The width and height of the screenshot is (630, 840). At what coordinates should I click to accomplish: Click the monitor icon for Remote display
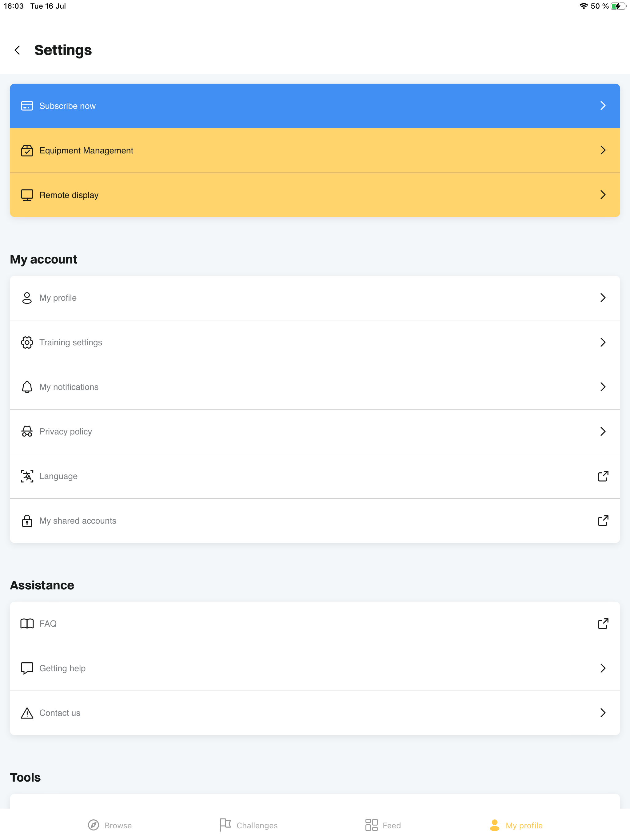(27, 195)
